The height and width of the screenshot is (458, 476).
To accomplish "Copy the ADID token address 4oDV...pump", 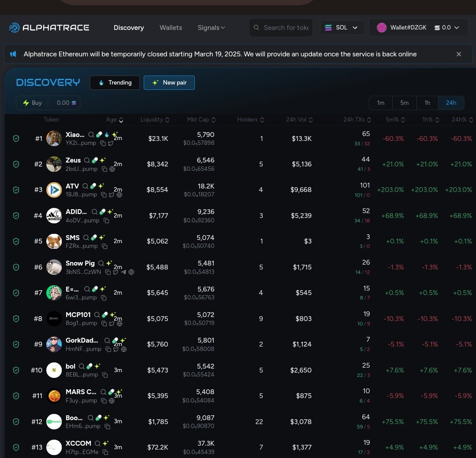I will [106, 221].
